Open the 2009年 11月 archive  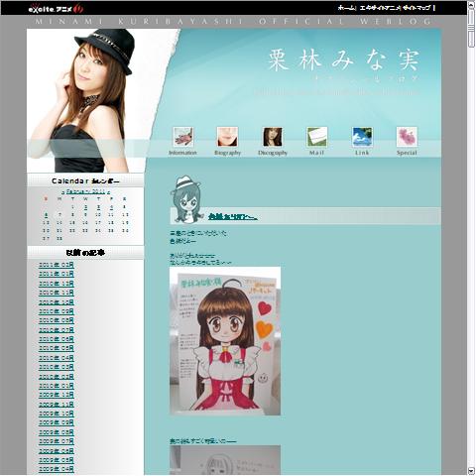(x=57, y=405)
